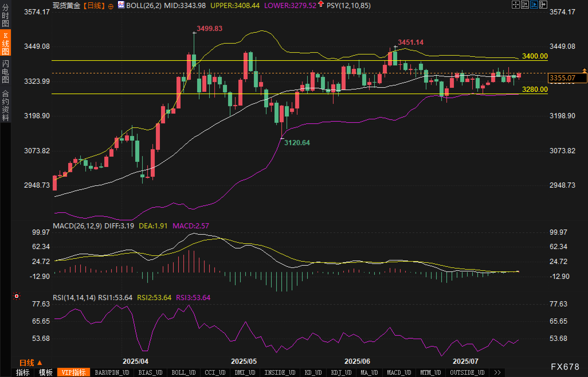Click the 指标 button in bottom bar
This screenshot has height=377, width=588.
pos(23,372)
